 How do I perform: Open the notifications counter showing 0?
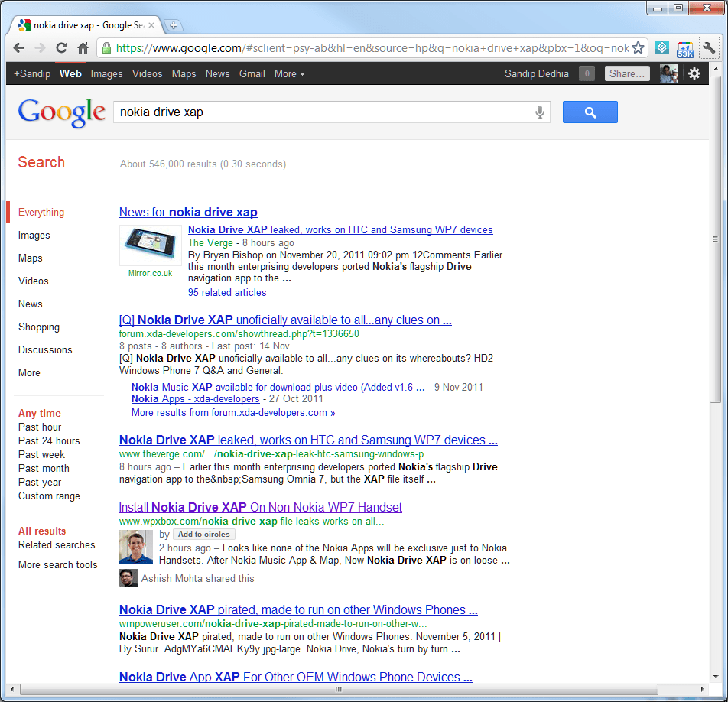coord(587,73)
